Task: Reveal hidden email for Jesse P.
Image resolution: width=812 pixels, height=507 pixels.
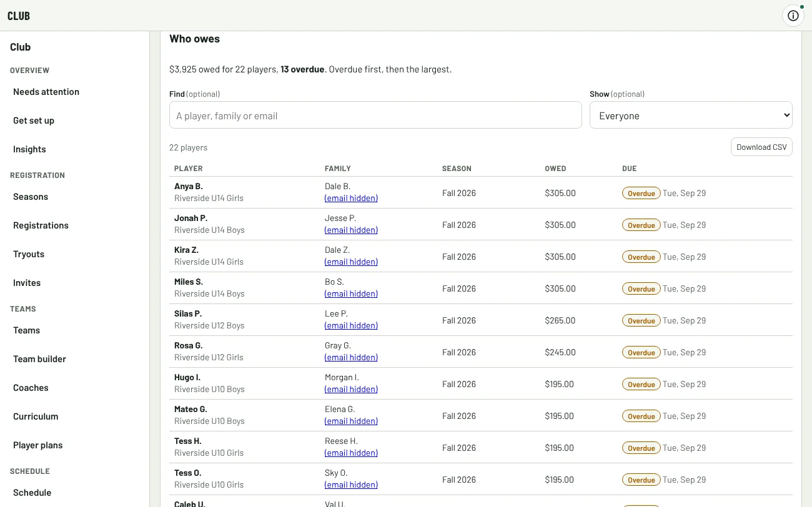Action: point(351,230)
